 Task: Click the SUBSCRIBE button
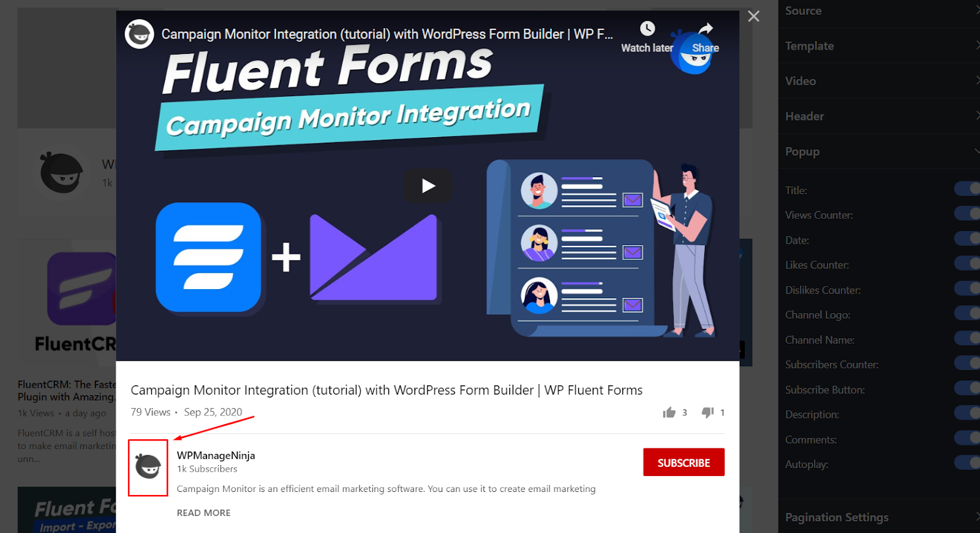(684, 463)
